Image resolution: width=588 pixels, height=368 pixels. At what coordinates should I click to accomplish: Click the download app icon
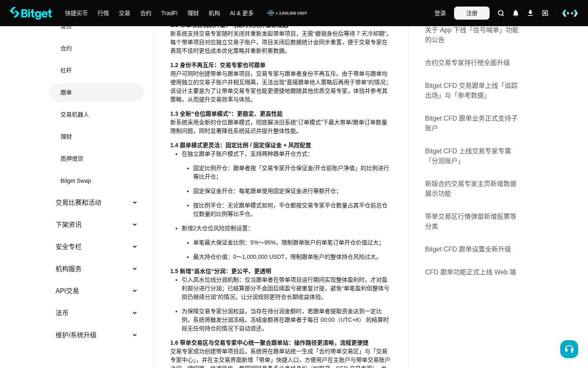click(x=530, y=13)
